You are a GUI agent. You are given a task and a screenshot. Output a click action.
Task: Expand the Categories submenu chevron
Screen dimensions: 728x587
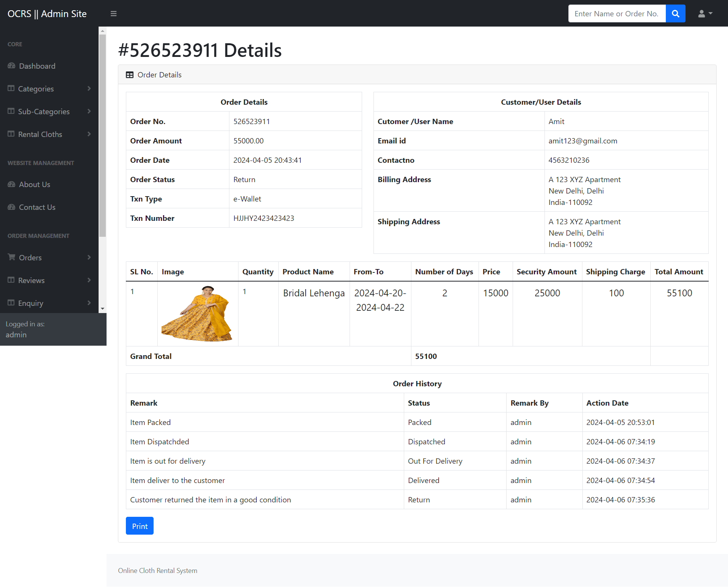click(89, 88)
